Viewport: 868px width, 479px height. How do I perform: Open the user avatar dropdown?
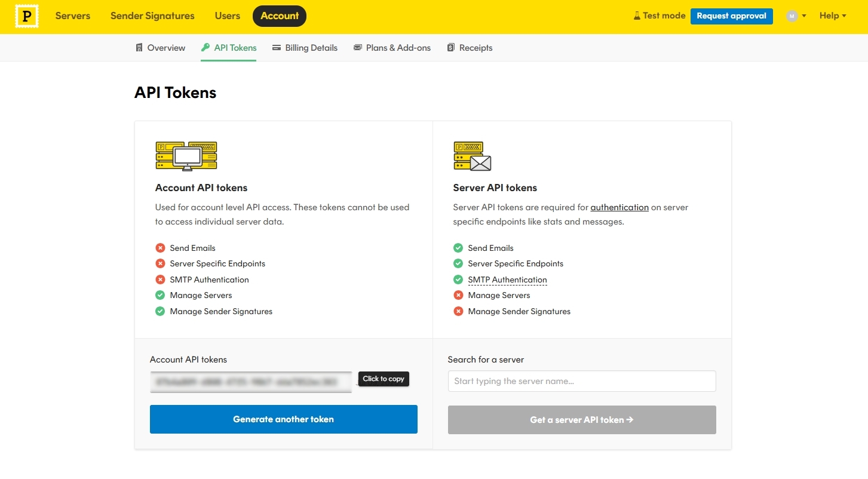click(796, 16)
